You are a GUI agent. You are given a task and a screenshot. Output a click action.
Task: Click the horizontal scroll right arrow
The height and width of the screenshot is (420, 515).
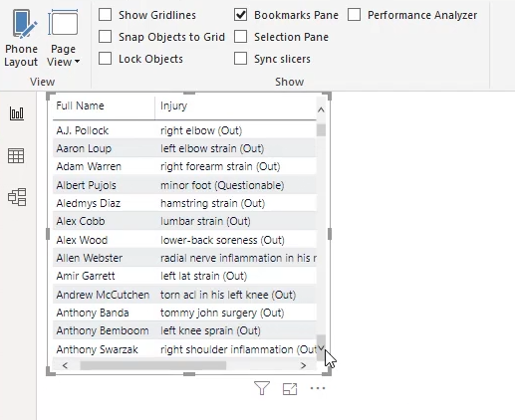click(x=303, y=365)
